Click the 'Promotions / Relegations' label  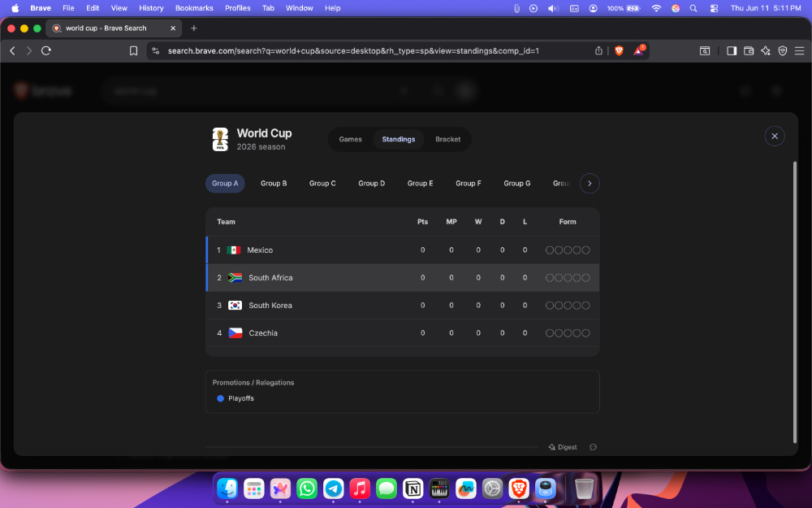pos(253,383)
